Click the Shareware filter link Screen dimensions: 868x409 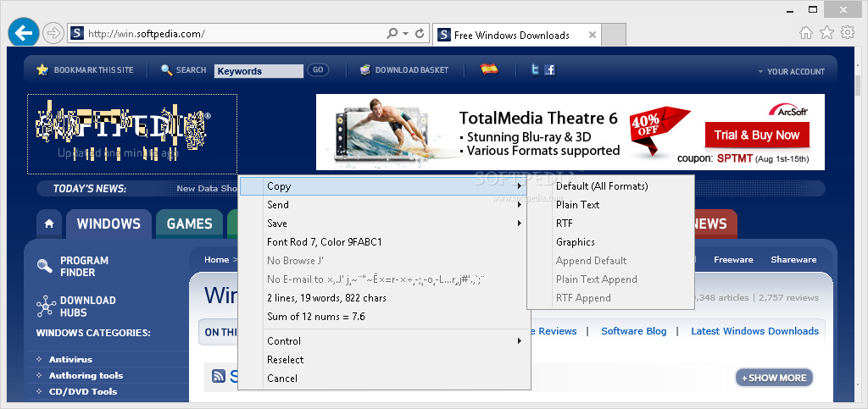click(x=793, y=260)
